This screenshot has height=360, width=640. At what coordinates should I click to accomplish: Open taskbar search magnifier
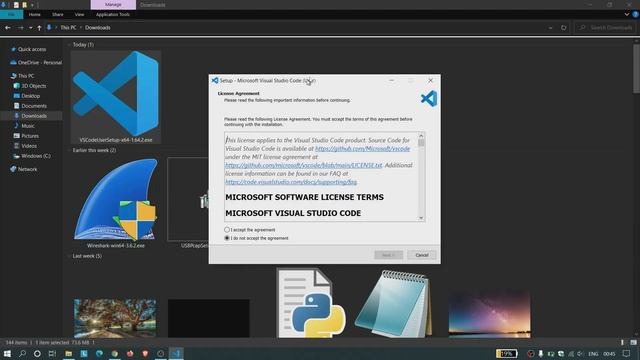coord(22,353)
